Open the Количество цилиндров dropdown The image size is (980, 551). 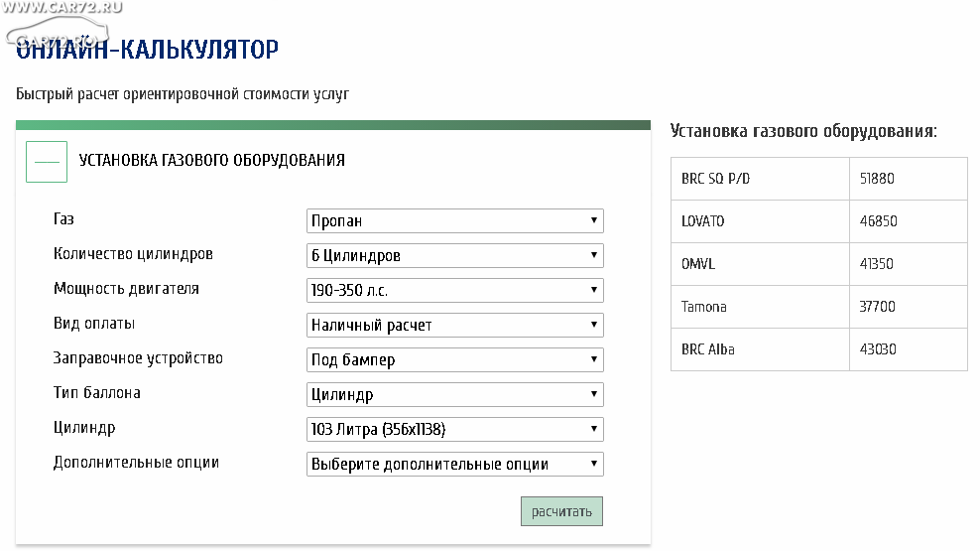click(455, 256)
